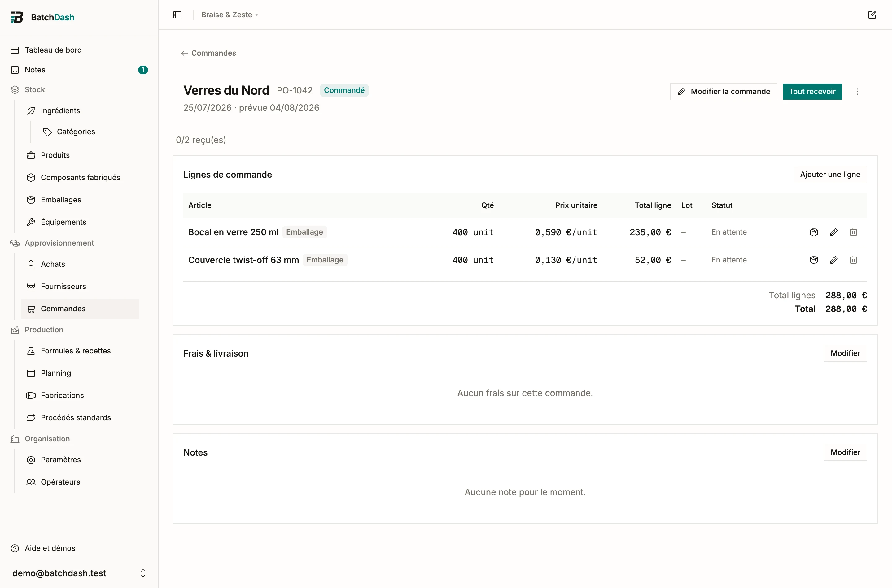Click the Commandes cart icon
This screenshot has width=892, height=588.
(x=31, y=309)
